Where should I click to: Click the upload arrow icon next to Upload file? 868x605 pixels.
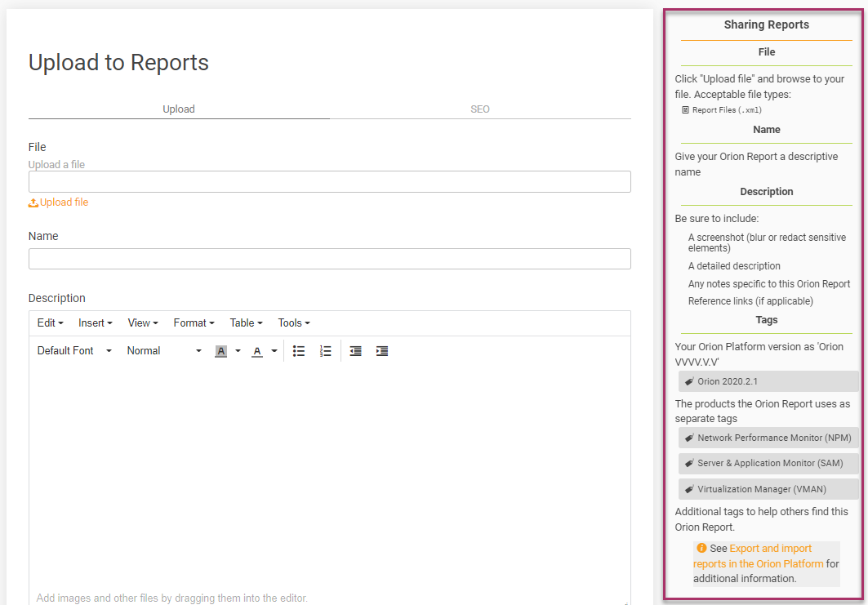34,201
